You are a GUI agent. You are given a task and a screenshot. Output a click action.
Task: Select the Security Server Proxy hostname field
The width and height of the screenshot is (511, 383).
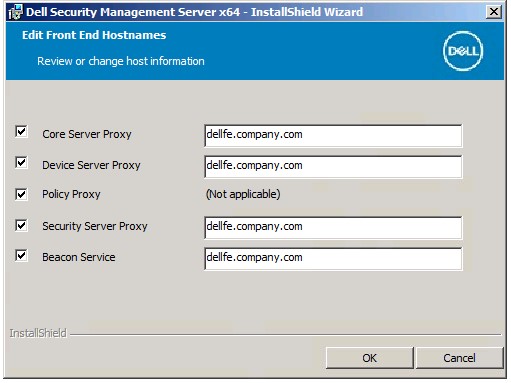click(333, 228)
